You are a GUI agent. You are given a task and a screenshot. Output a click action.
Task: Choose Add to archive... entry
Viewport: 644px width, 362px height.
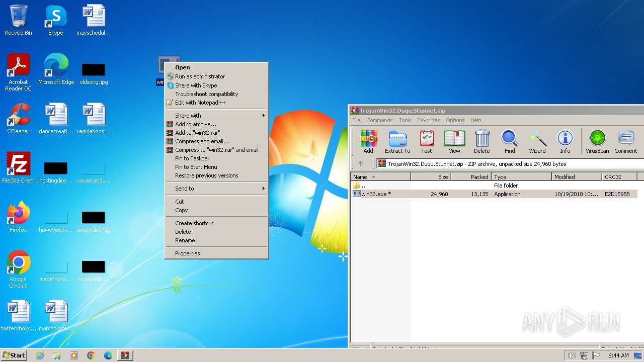pyautogui.click(x=217, y=124)
